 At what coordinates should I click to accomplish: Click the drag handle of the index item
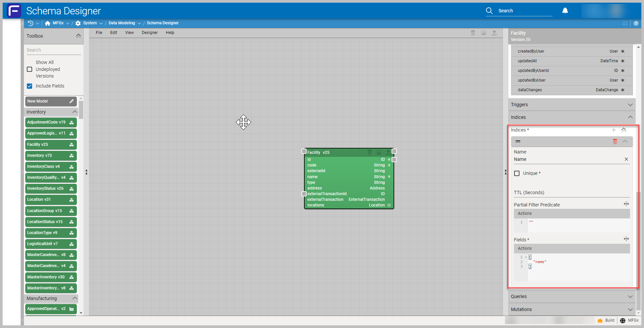click(518, 142)
